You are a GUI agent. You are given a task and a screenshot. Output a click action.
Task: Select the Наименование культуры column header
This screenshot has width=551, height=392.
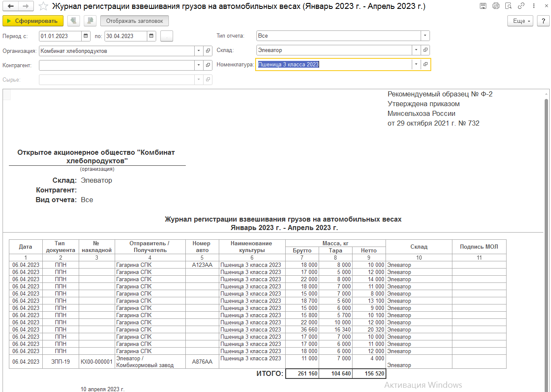(x=252, y=247)
